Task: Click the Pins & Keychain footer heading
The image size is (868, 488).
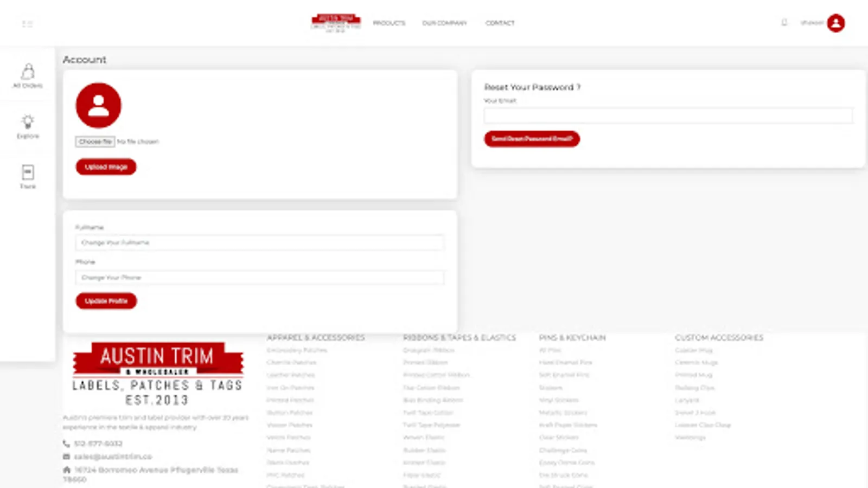Action: click(572, 337)
